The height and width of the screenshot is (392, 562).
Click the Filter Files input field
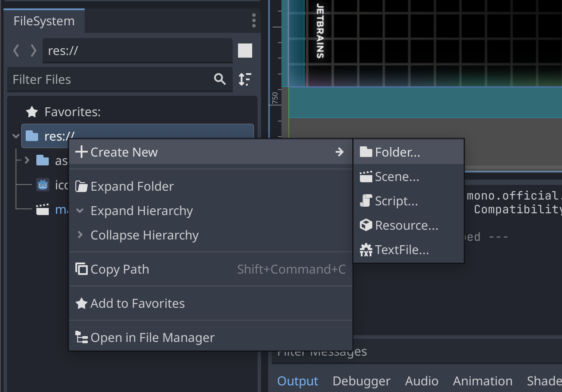point(111,79)
